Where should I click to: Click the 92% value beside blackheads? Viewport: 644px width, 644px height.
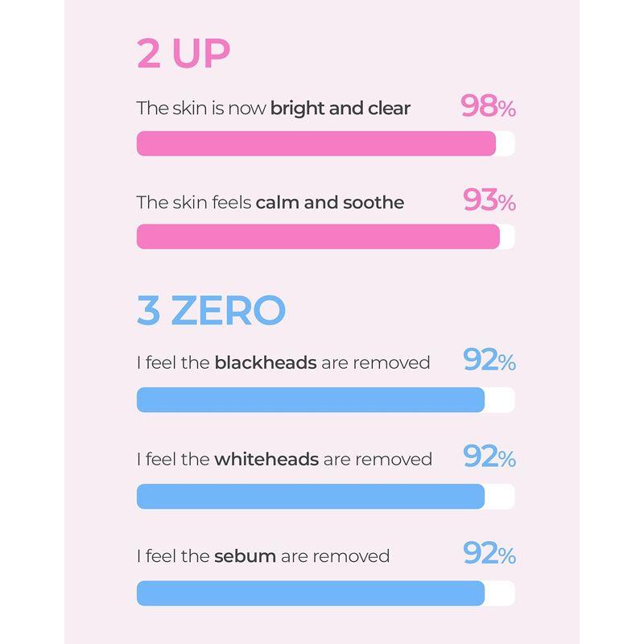[x=489, y=362]
